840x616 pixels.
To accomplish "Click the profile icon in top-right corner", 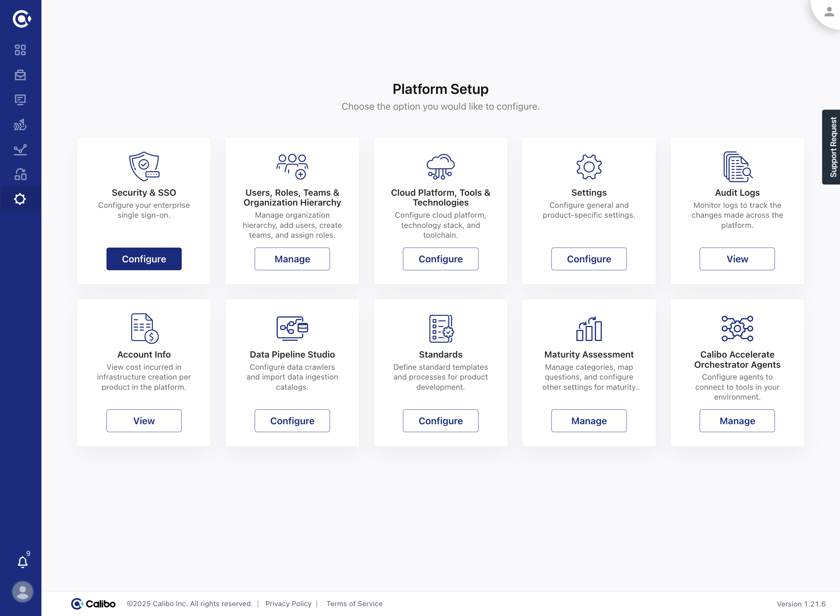I will [x=829, y=12].
